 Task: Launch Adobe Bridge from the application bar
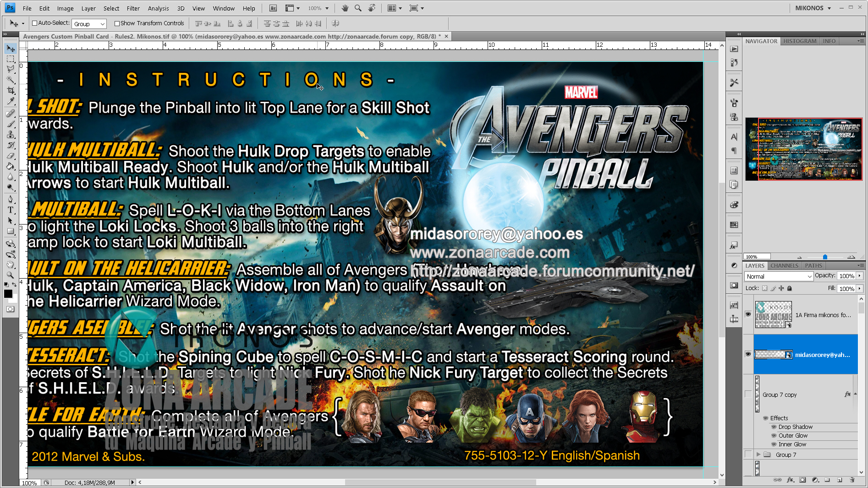(x=273, y=8)
